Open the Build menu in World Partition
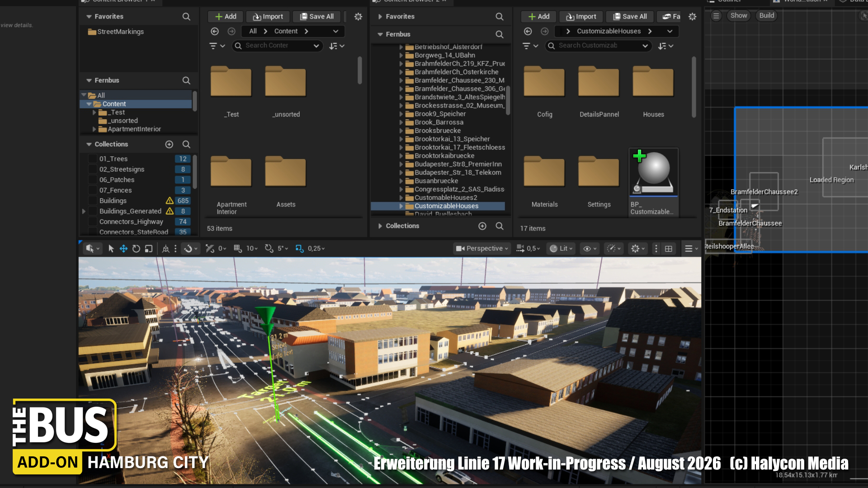This screenshot has height=488, width=868. click(767, 16)
